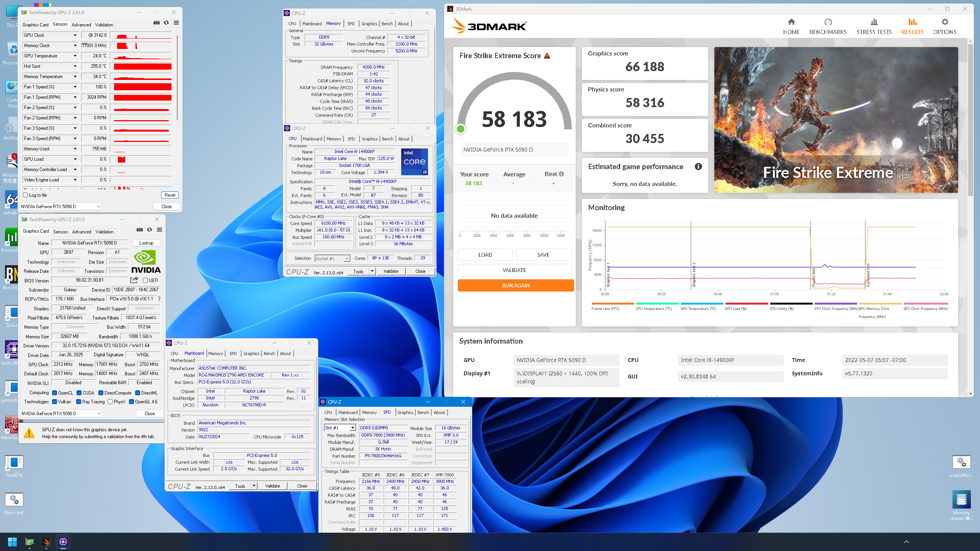Click the Reset button in GPU-Z Sensors
This screenshot has width=980, height=551.
pos(170,195)
